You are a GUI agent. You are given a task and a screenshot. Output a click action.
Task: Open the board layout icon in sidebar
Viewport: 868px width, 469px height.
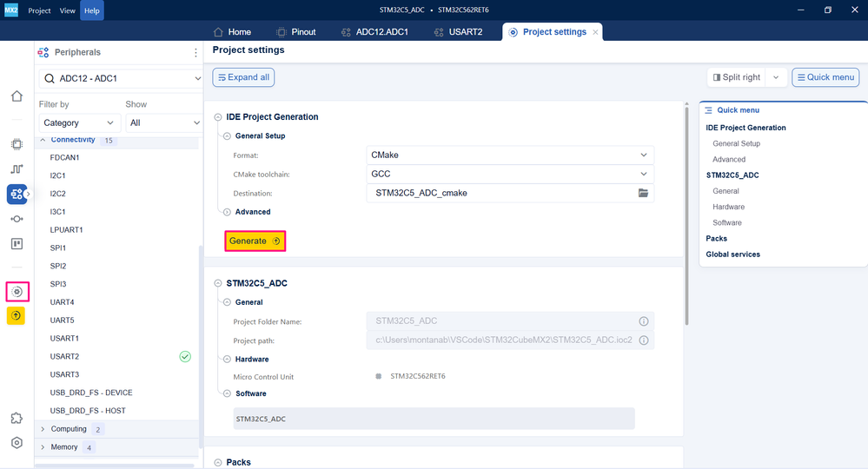coord(17,244)
